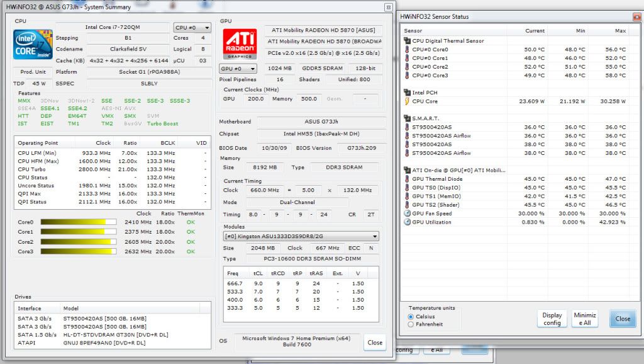This screenshot has height=364, width=644.
Task: Click the thermometer icon beside CPU#0 Core1
Action: tap(407, 58)
